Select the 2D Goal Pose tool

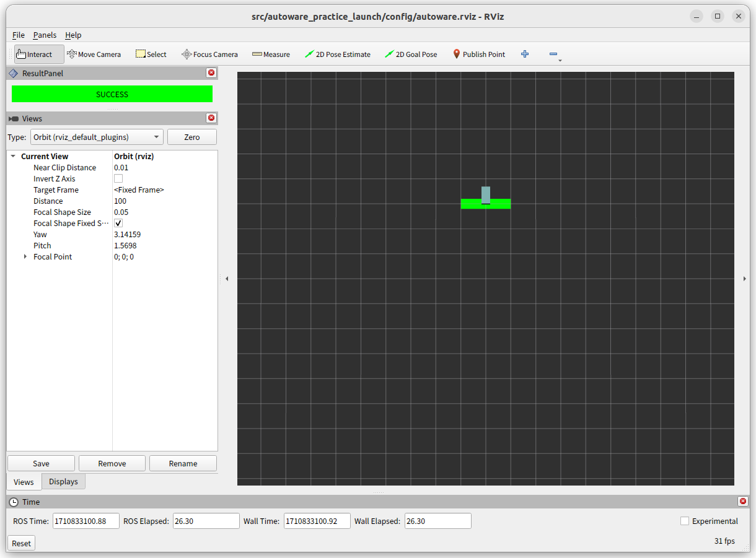click(x=411, y=54)
